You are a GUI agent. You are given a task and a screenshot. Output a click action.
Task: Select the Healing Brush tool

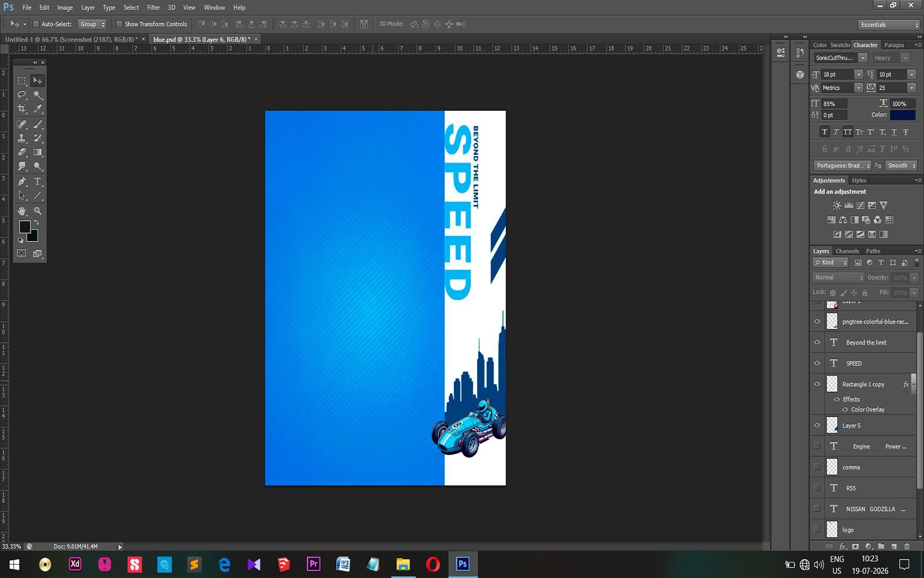[x=22, y=124]
